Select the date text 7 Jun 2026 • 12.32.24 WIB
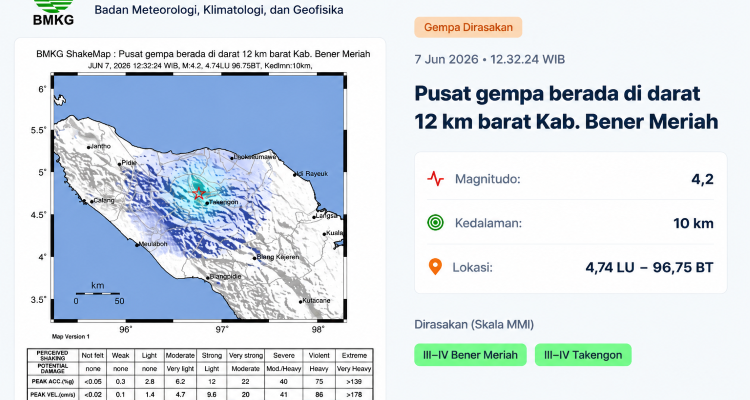 [x=490, y=59]
